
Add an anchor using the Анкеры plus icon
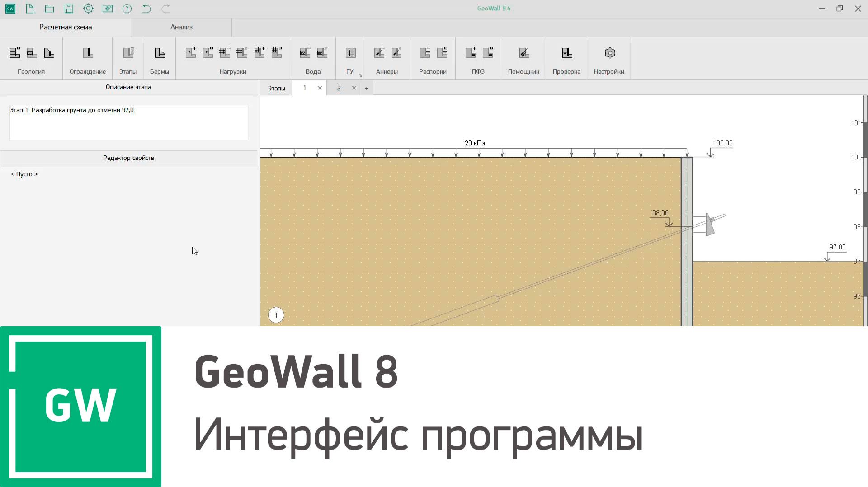[x=380, y=53]
